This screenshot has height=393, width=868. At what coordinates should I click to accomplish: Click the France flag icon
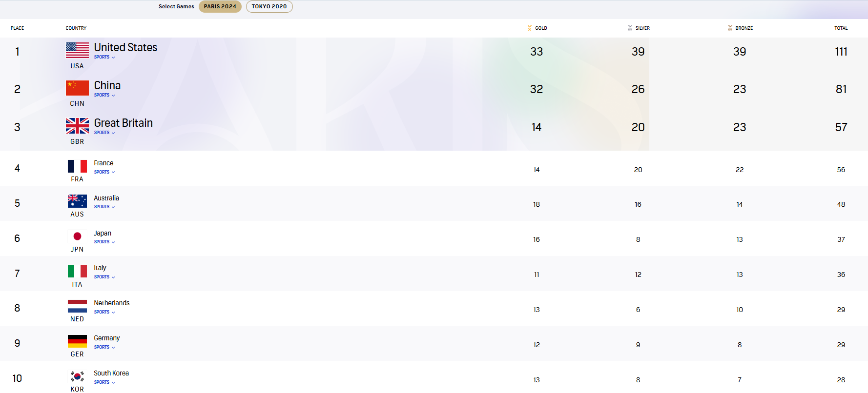tap(77, 166)
